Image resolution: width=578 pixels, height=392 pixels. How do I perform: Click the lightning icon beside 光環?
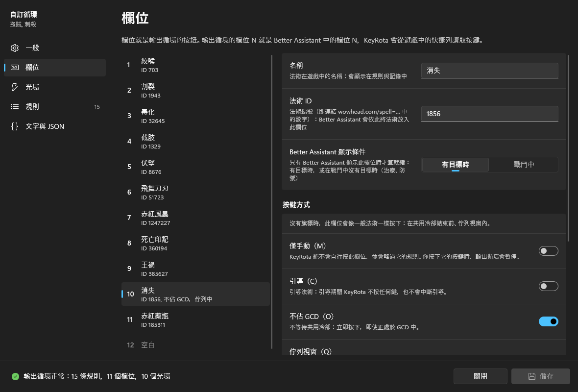(x=15, y=87)
